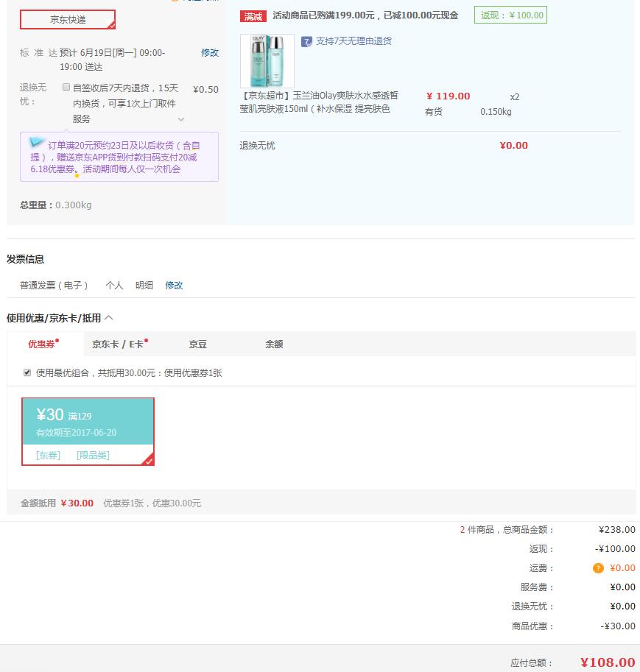Screen dimensions: 640x672
Task: Open the 京豆 tab
Action: pos(198,344)
